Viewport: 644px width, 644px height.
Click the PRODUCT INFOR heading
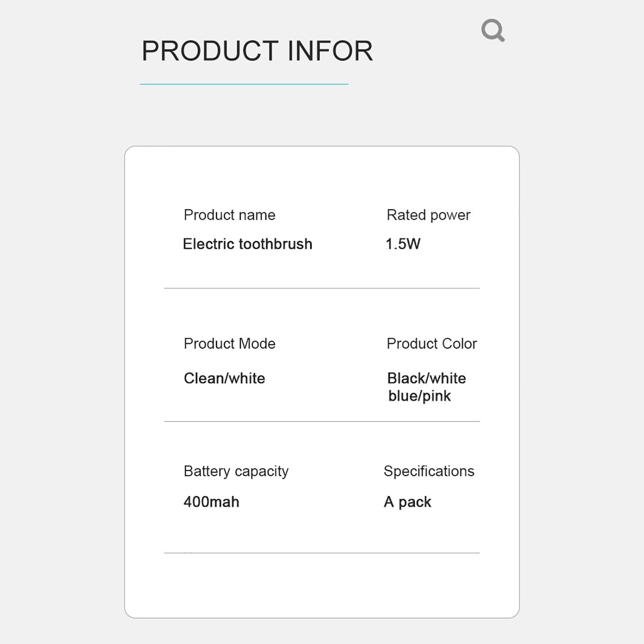click(x=257, y=51)
